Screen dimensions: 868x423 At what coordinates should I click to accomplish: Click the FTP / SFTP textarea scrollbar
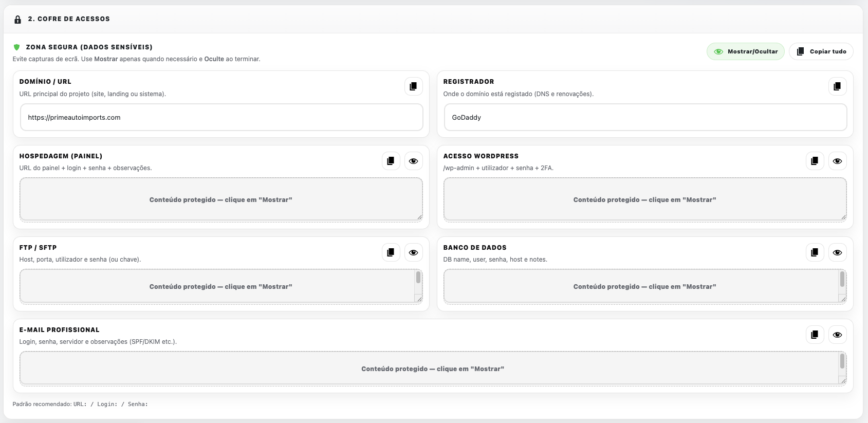(418, 278)
